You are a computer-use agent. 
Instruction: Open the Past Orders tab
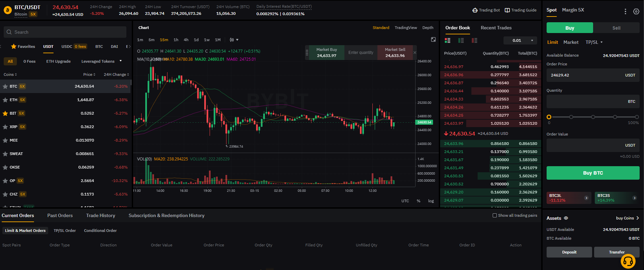pyautogui.click(x=60, y=215)
